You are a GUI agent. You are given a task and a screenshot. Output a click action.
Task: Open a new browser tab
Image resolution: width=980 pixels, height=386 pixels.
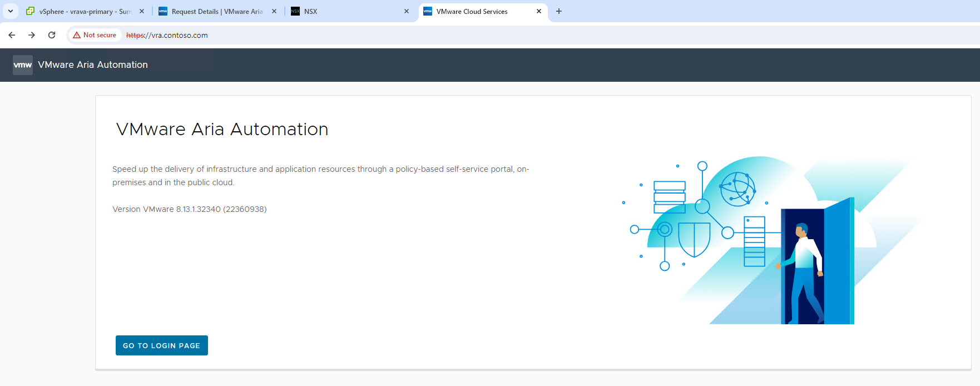pos(559,11)
